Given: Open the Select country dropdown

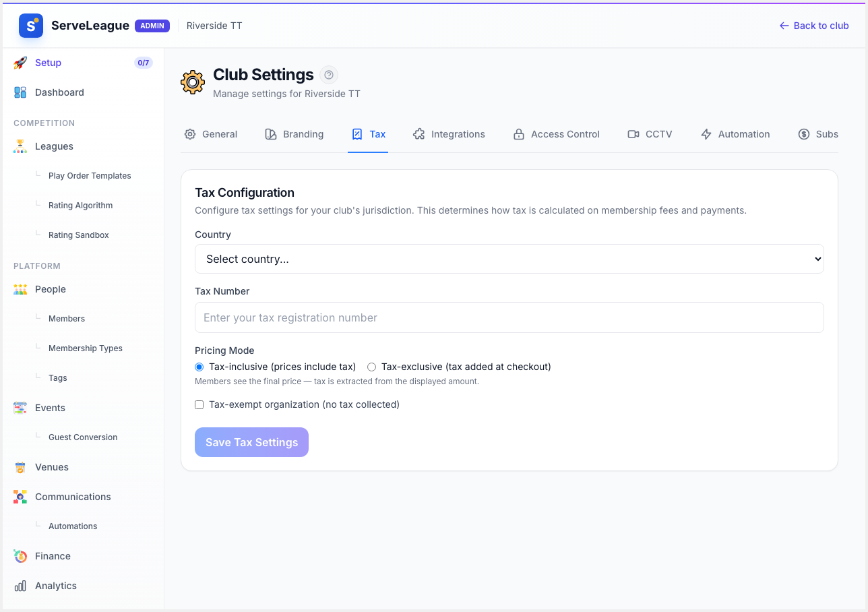Looking at the screenshot, I should coord(509,259).
